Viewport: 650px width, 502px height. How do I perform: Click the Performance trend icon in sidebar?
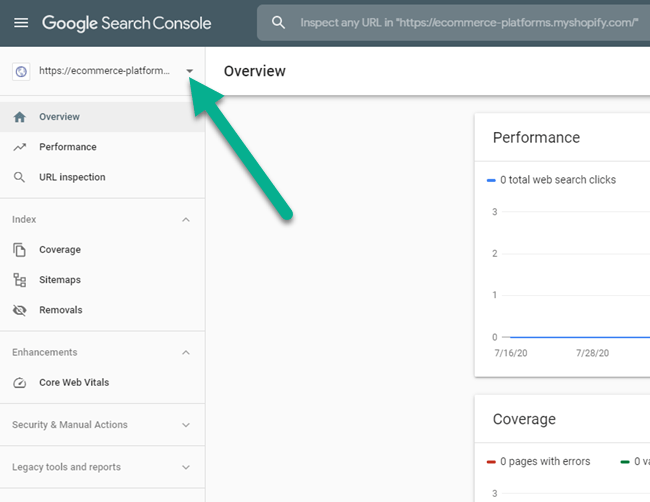(x=19, y=147)
